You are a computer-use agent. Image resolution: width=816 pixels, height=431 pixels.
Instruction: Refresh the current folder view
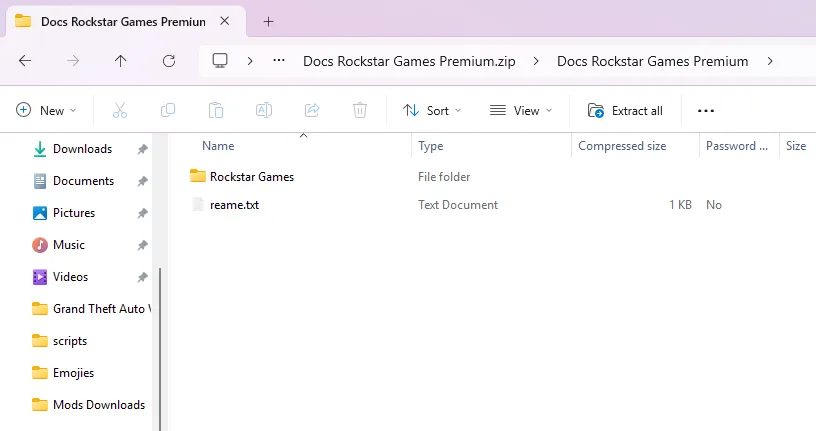(x=169, y=61)
